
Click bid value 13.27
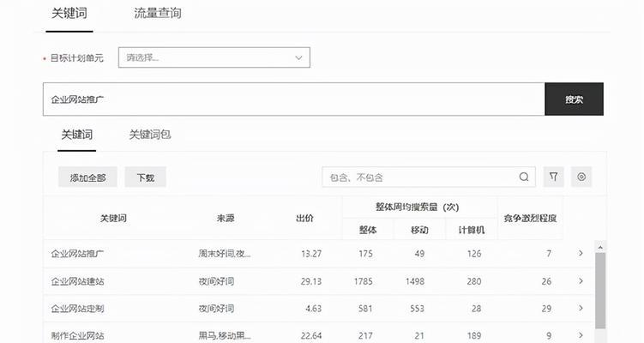(x=311, y=254)
